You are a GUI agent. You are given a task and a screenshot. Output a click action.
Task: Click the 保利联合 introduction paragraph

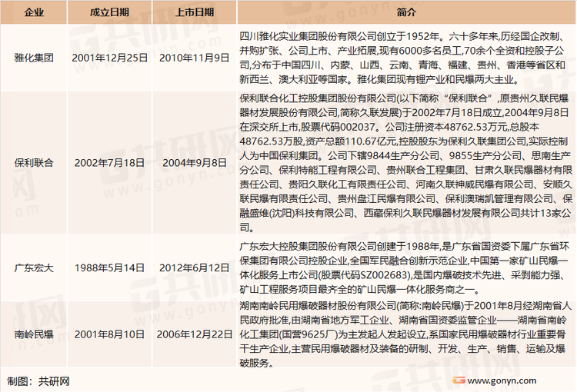(406, 162)
